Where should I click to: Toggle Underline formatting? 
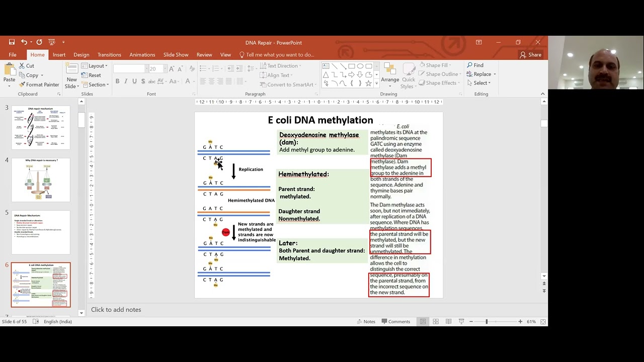point(134,81)
